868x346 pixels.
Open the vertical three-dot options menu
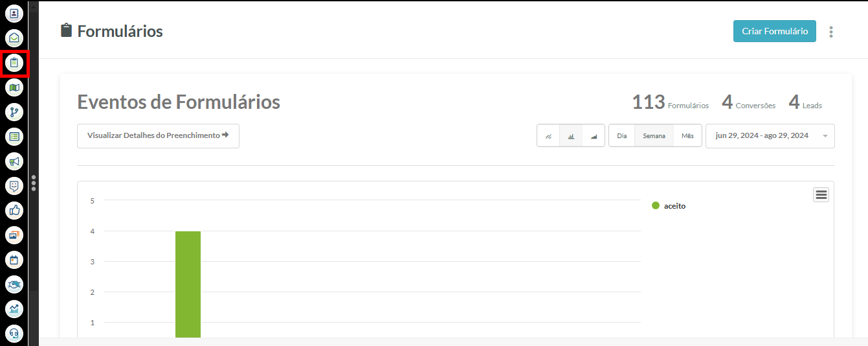coord(831,32)
